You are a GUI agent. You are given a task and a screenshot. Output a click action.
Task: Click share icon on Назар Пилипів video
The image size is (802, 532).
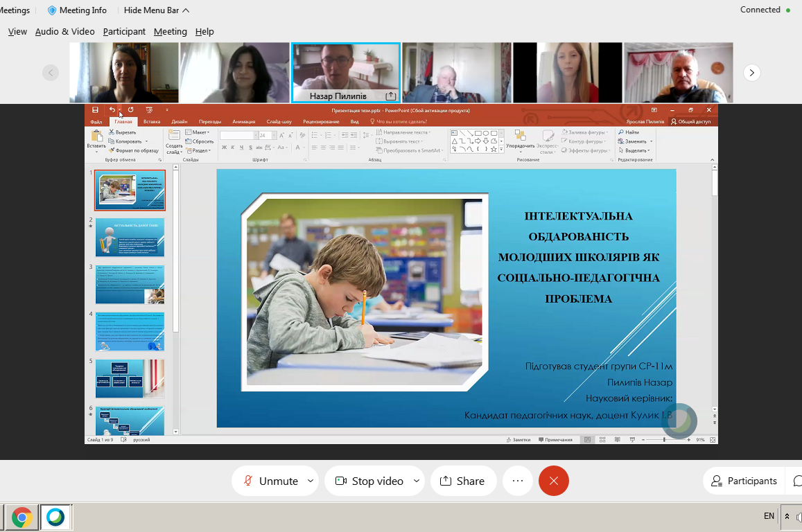[x=390, y=96]
